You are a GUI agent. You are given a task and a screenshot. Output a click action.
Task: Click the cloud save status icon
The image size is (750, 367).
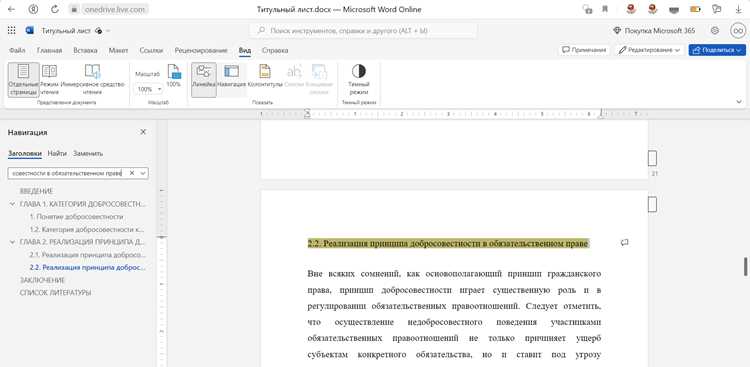point(99,31)
